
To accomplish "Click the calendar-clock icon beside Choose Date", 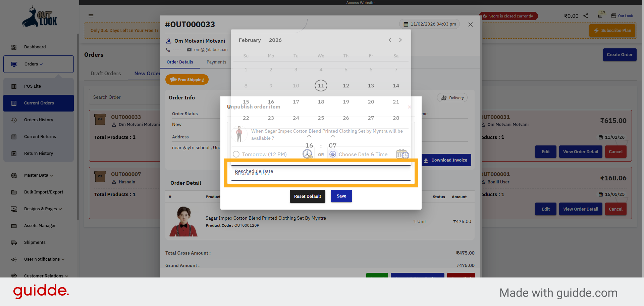I will coord(402,154).
